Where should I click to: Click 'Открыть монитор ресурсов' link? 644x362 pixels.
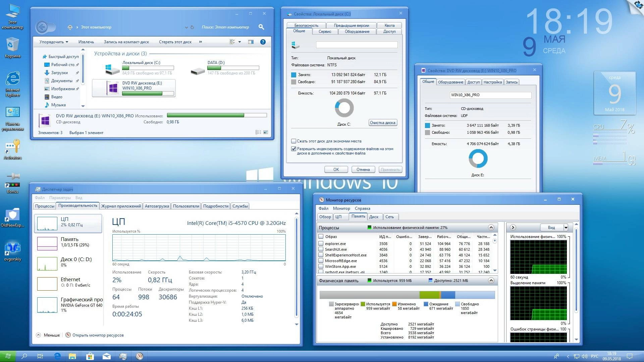[x=98, y=335]
